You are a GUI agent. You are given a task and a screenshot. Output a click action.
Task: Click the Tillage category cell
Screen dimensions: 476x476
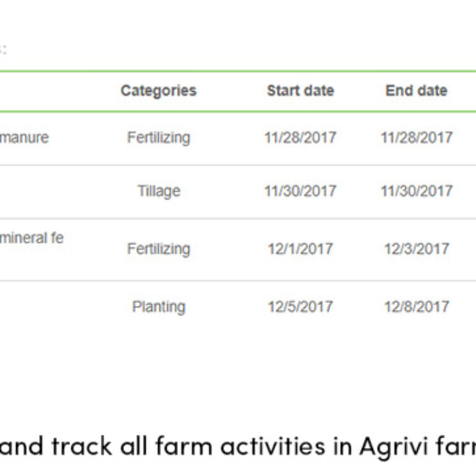(159, 192)
